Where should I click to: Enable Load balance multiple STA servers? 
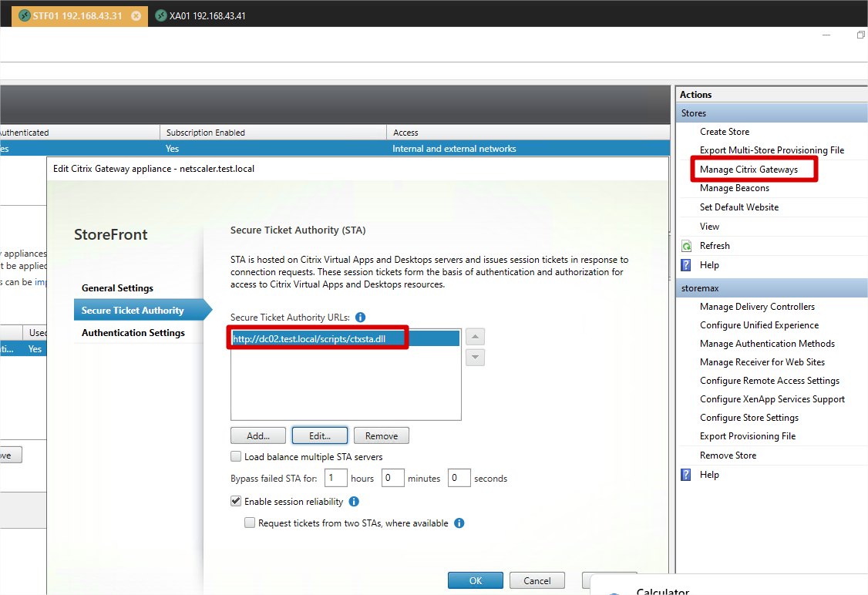236,456
